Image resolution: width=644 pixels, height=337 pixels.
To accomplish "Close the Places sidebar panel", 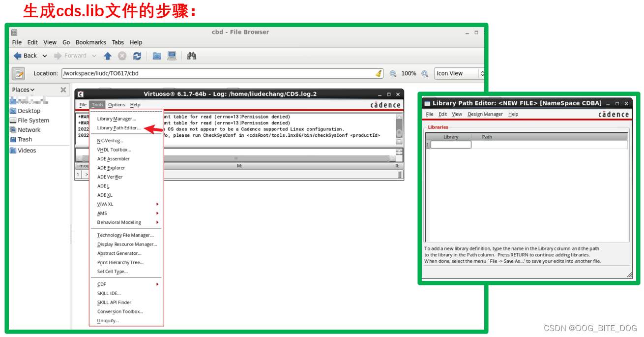I will pyautogui.click(x=63, y=90).
